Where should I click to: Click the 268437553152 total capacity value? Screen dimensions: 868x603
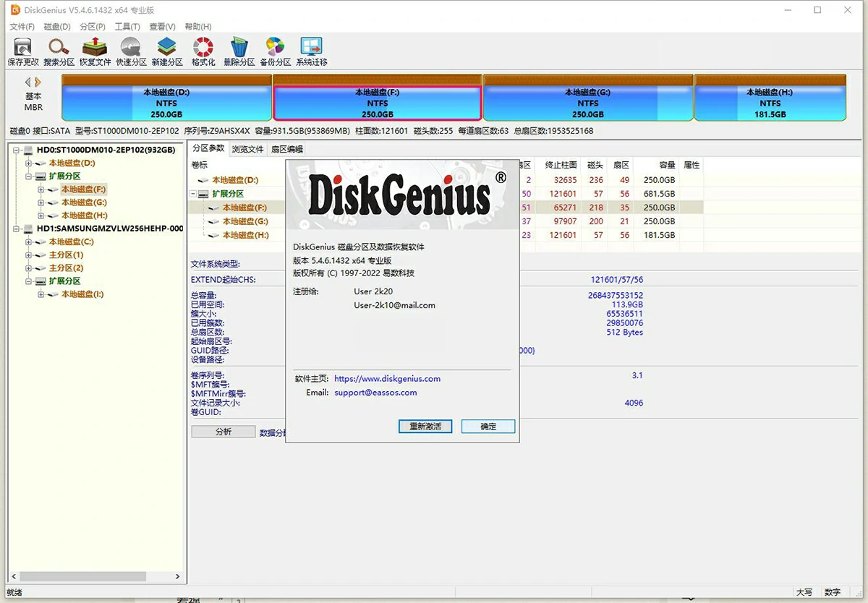[616, 295]
